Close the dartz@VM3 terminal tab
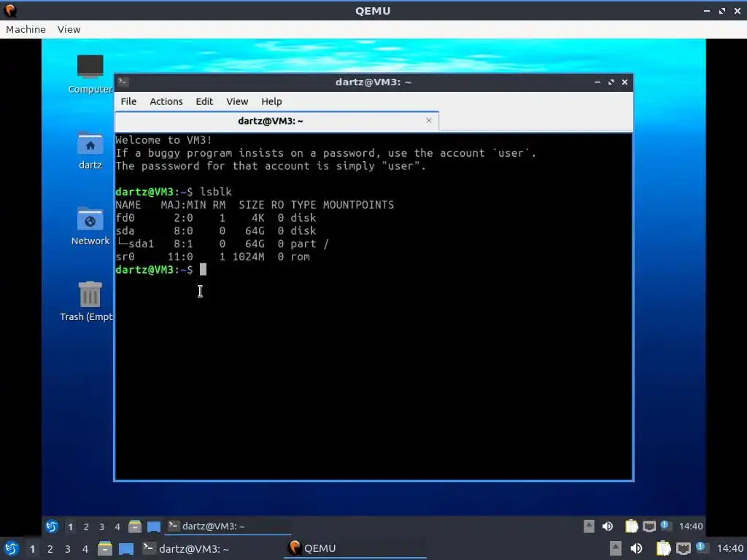This screenshot has width=747, height=560. [x=429, y=120]
